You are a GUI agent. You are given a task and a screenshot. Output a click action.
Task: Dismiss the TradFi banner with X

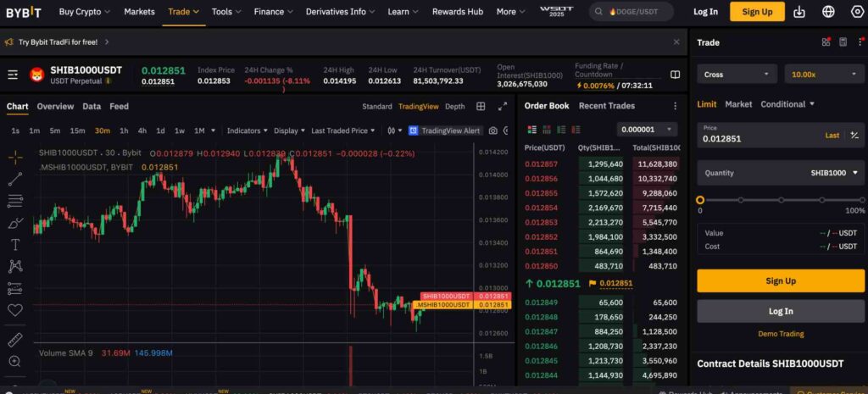pos(676,42)
